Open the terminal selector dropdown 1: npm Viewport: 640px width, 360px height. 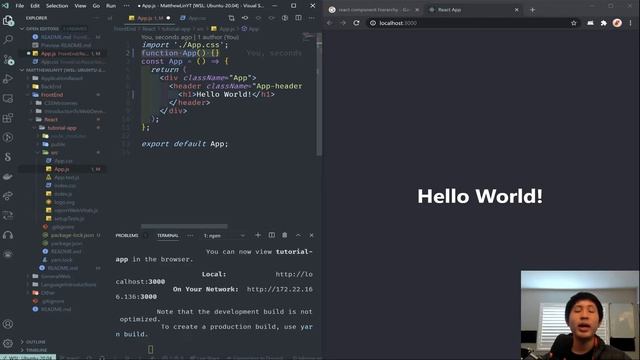pyautogui.click(x=224, y=236)
